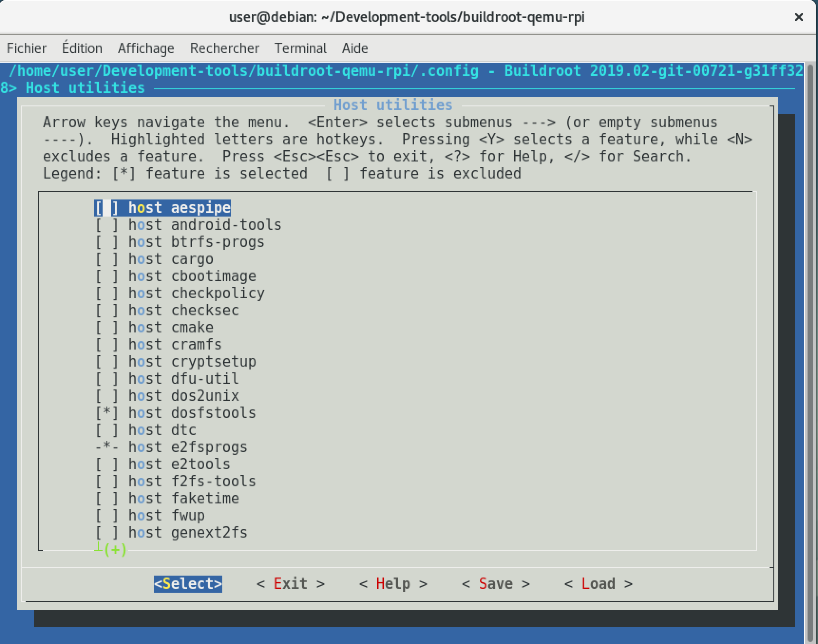Screen dimensions: 818x644
Task: Click the Load button
Action: click(599, 584)
